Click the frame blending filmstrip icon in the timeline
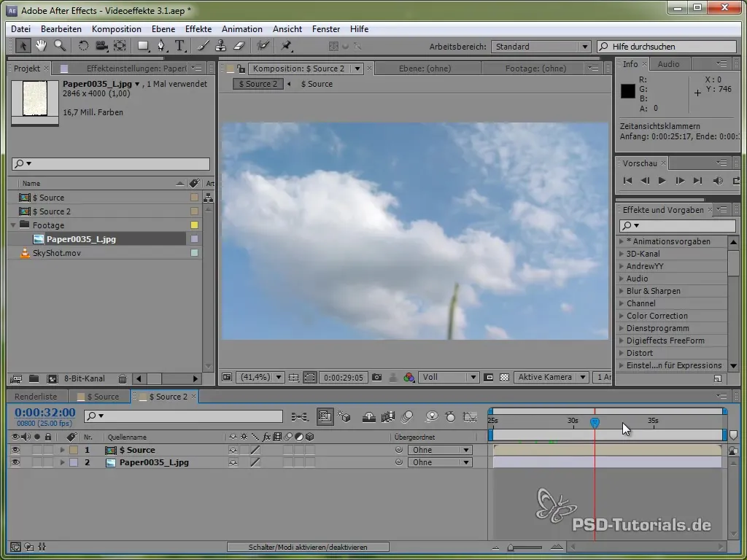This screenshot has width=747, height=560. 388,417
